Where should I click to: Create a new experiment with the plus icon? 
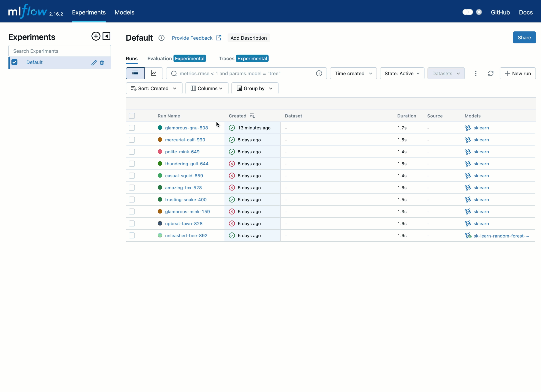(96, 36)
